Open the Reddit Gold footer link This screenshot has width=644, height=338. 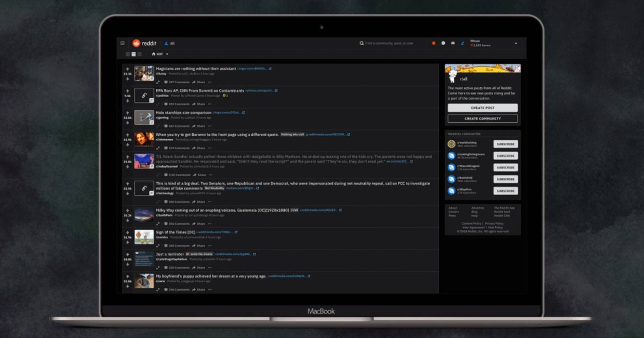(x=502, y=212)
